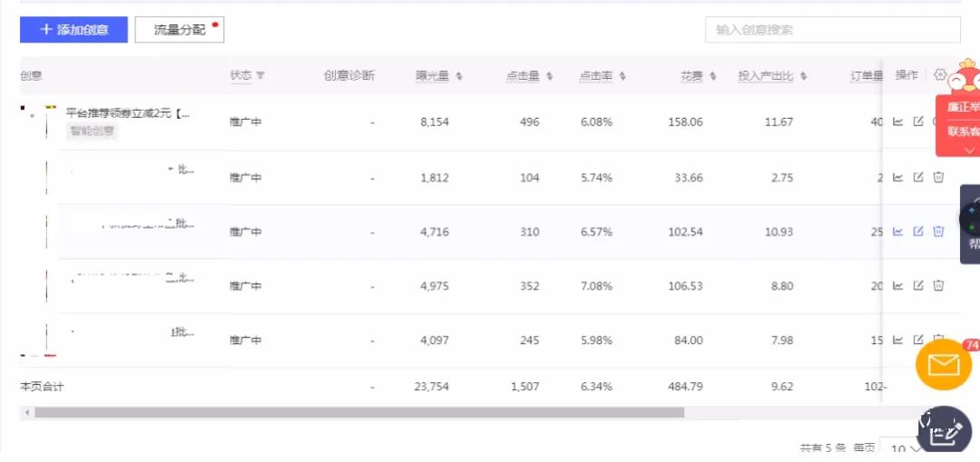Edit the creative with 310 clicks

click(918, 231)
